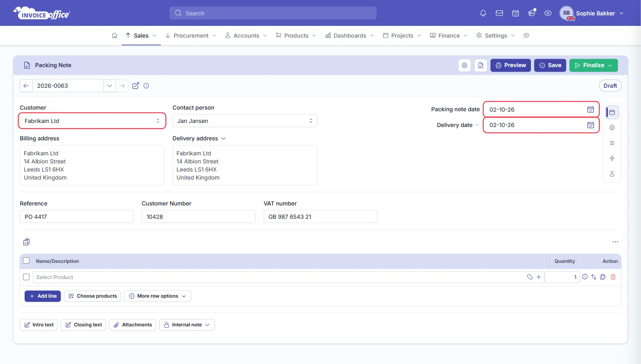
Task: Open the three-dots more menu above table
Action: 615,242
